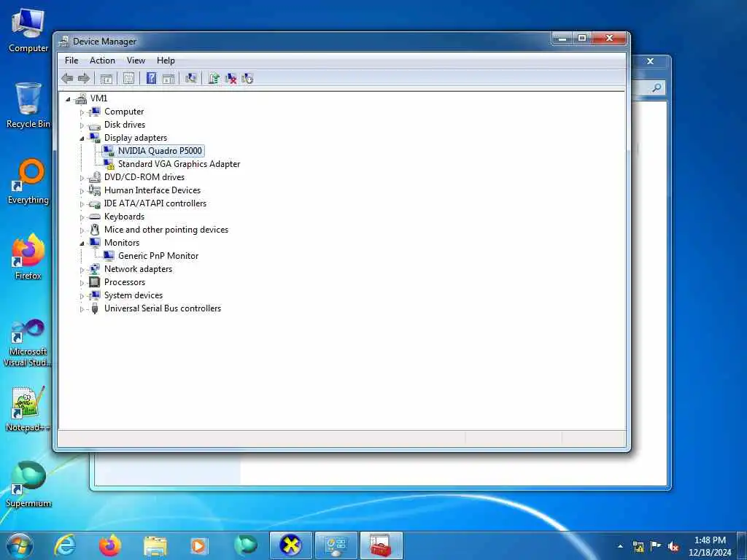Select the Computer desktop icon

[x=28, y=31]
